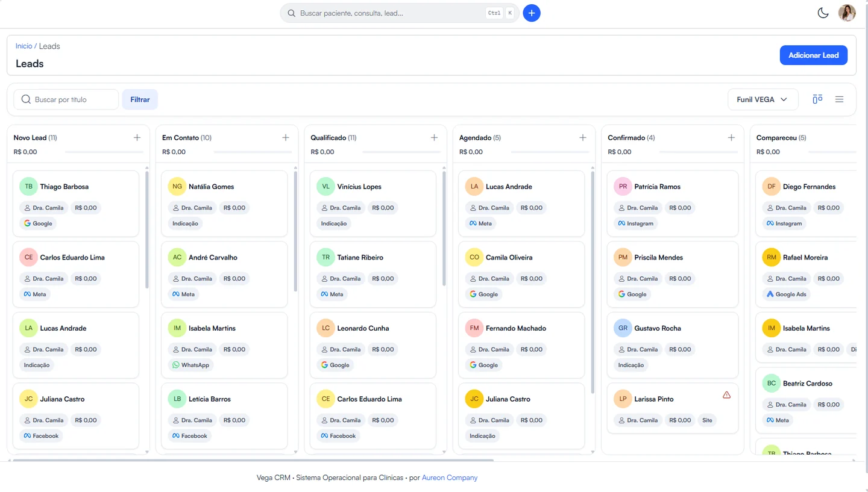The width and height of the screenshot is (868, 492).
Task: Click the Novo Lead column vertical scrollbar
Action: coord(147,230)
